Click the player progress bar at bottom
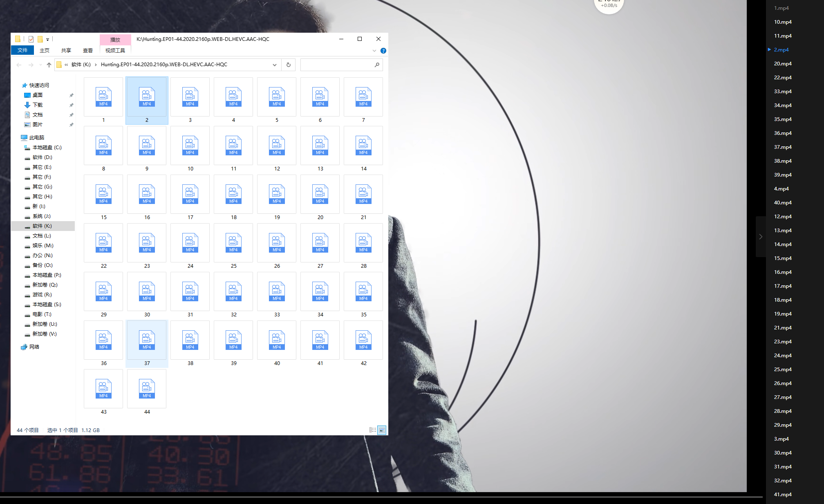This screenshot has height=504, width=824. click(380, 497)
